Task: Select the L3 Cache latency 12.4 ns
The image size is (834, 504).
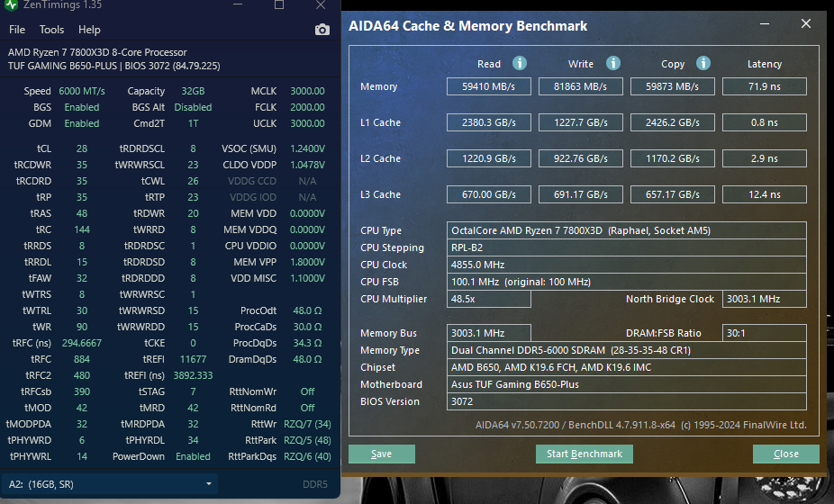Action: click(x=765, y=194)
